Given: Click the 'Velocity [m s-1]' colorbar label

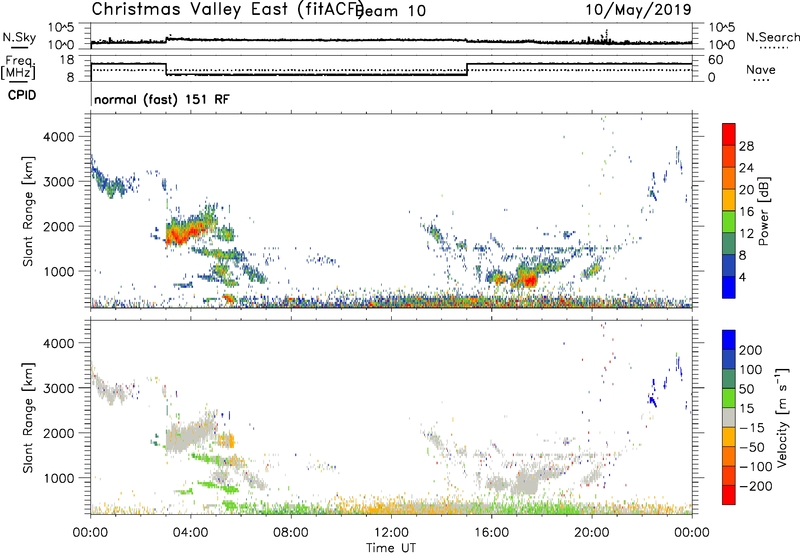Looking at the screenshot, I should [782, 418].
